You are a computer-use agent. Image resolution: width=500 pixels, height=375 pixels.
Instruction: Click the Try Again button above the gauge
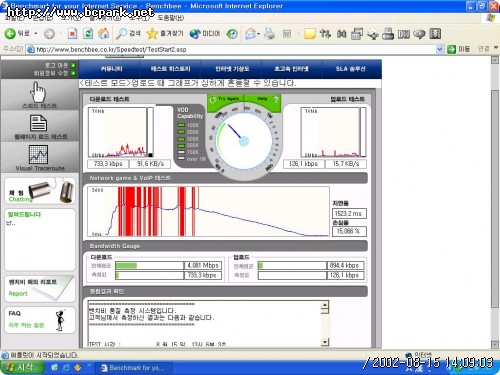pos(226,99)
